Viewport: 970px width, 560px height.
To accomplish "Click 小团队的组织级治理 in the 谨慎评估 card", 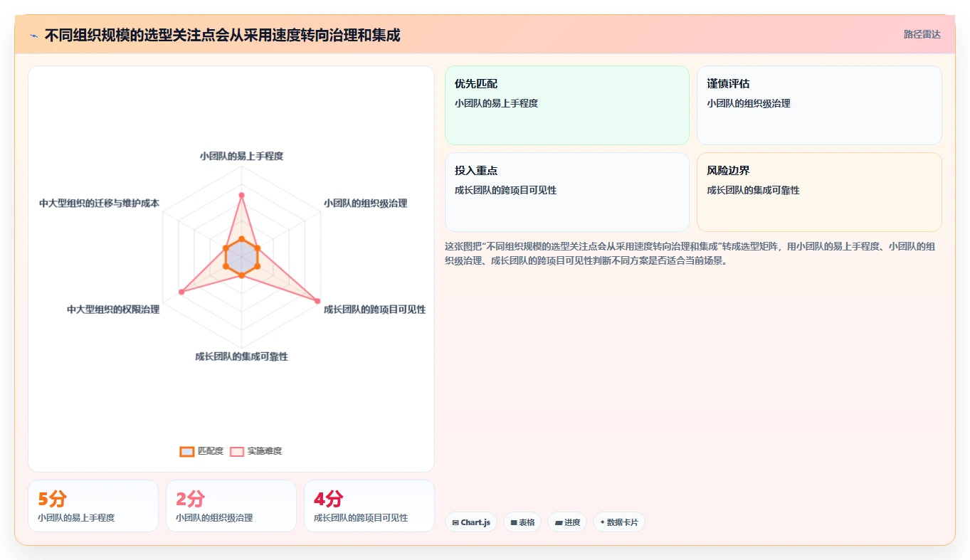I will [x=749, y=103].
